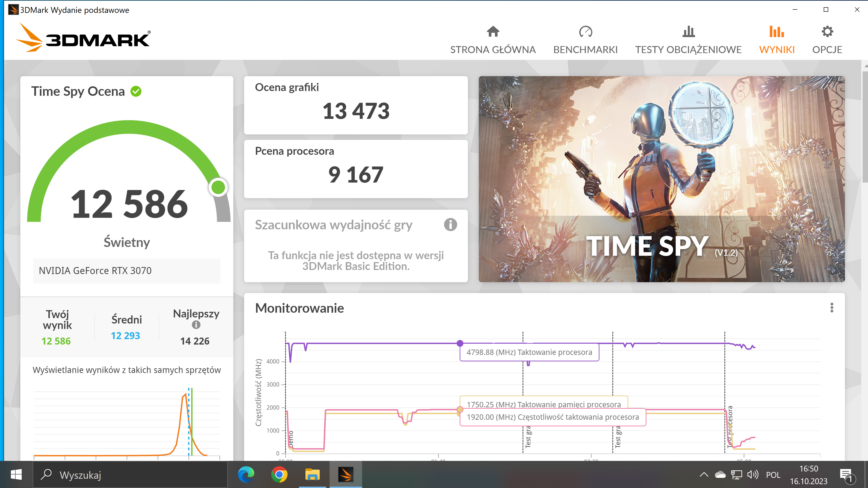Show info for Najlepszy score
This screenshot has width=868, height=488.
coord(196,325)
